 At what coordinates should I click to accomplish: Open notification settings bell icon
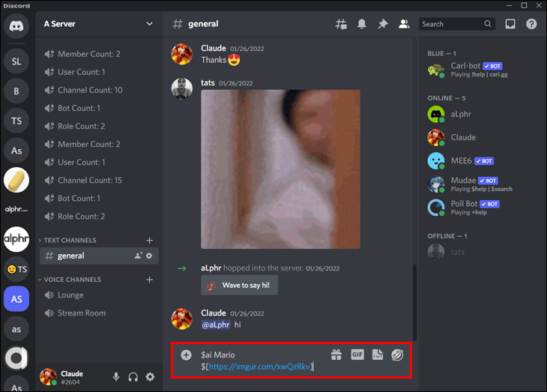pyautogui.click(x=362, y=24)
